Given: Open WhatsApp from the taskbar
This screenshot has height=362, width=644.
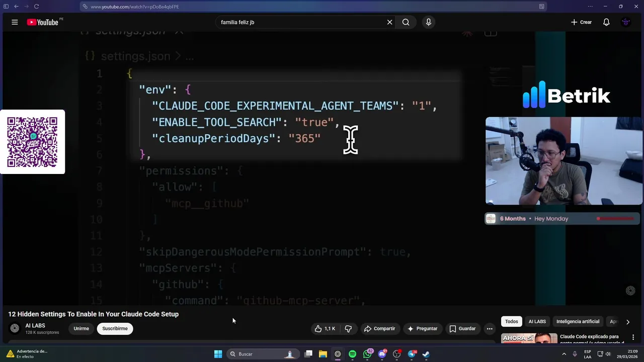Looking at the screenshot, I should click(x=367, y=354).
